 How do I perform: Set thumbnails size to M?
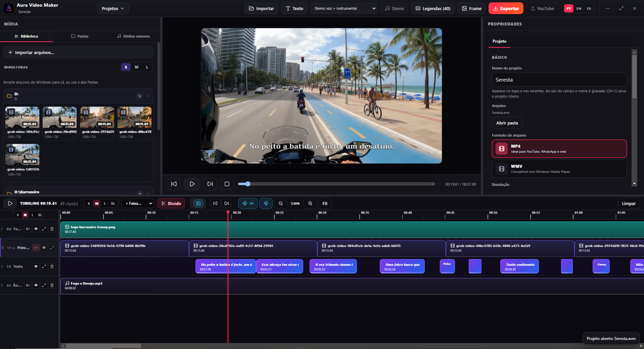tap(136, 67)
